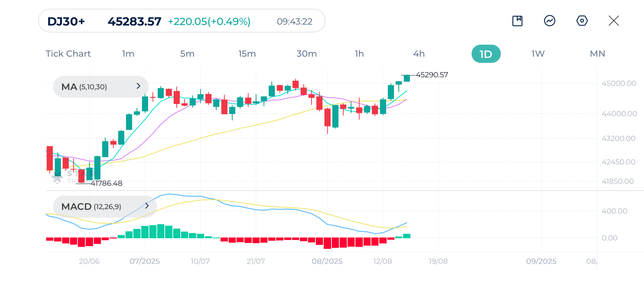Click the 41786.48 low price marker
Screen dimensions: 644x281
pyautogui.click(x=106, y=183)
